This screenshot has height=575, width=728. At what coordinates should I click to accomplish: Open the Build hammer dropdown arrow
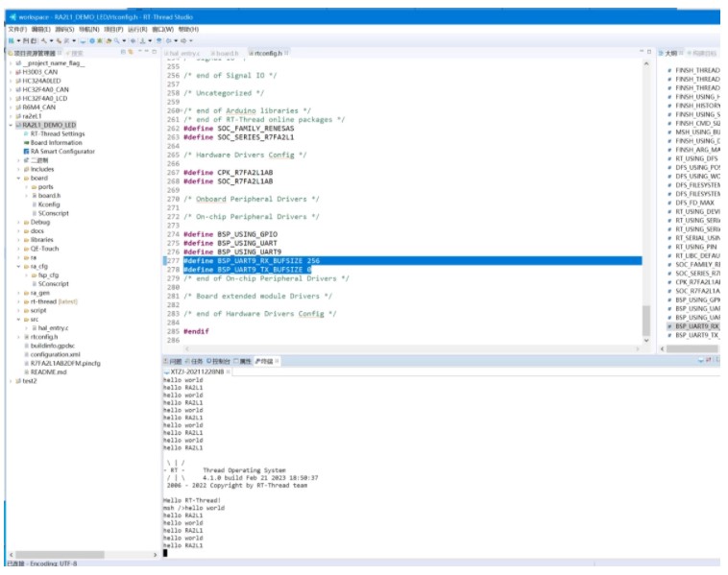pos(51,41)
